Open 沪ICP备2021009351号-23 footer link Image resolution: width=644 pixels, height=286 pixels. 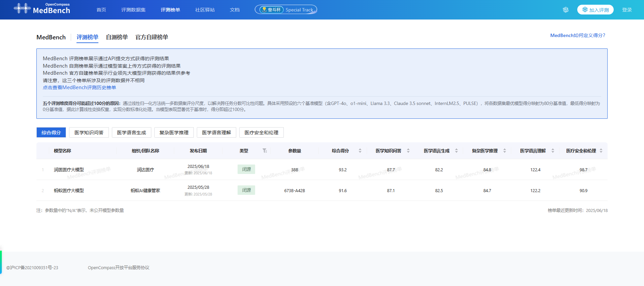click(32, 267)
